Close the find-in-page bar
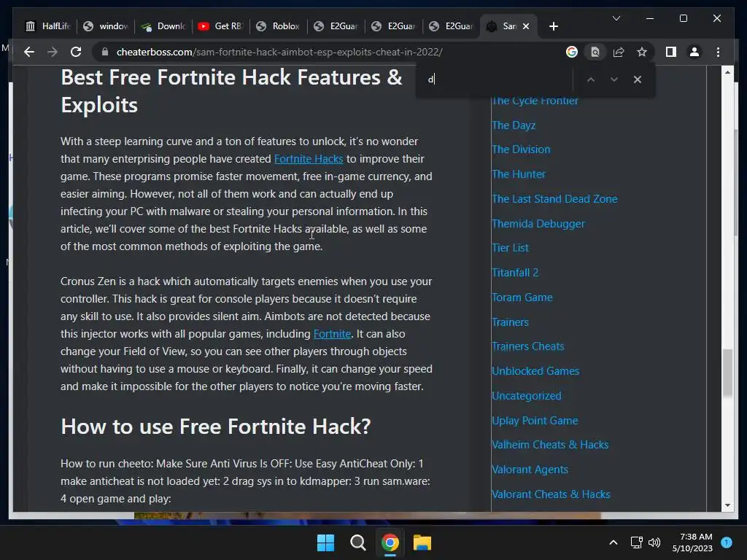Viewport: 747px width, 560px height. click(x=638, y=79)
